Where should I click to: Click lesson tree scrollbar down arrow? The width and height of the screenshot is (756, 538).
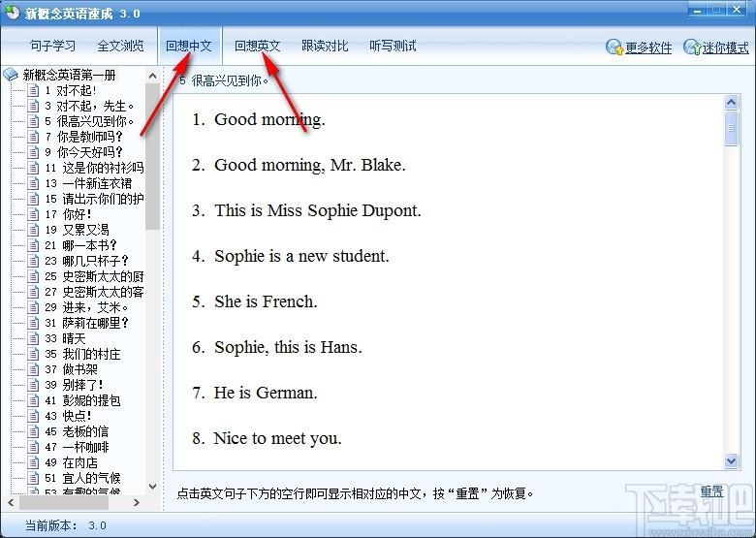pos(152,487)
